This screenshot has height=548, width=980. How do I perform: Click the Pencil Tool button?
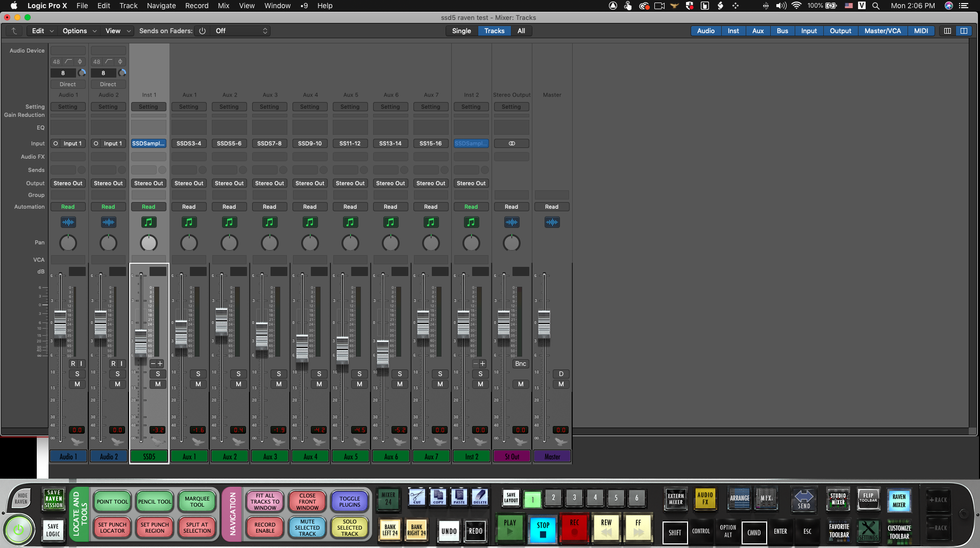155,502
